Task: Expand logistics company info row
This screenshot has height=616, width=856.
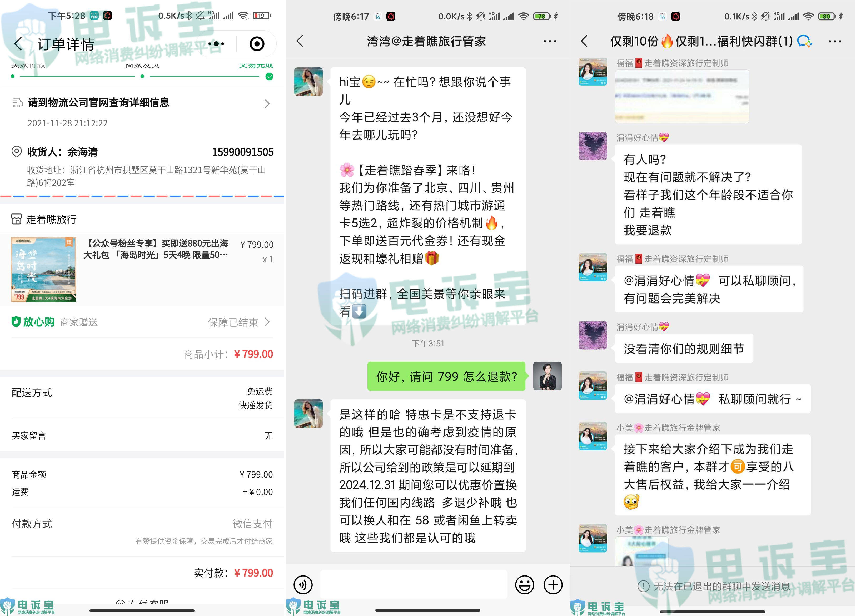Action: point(267,103)
